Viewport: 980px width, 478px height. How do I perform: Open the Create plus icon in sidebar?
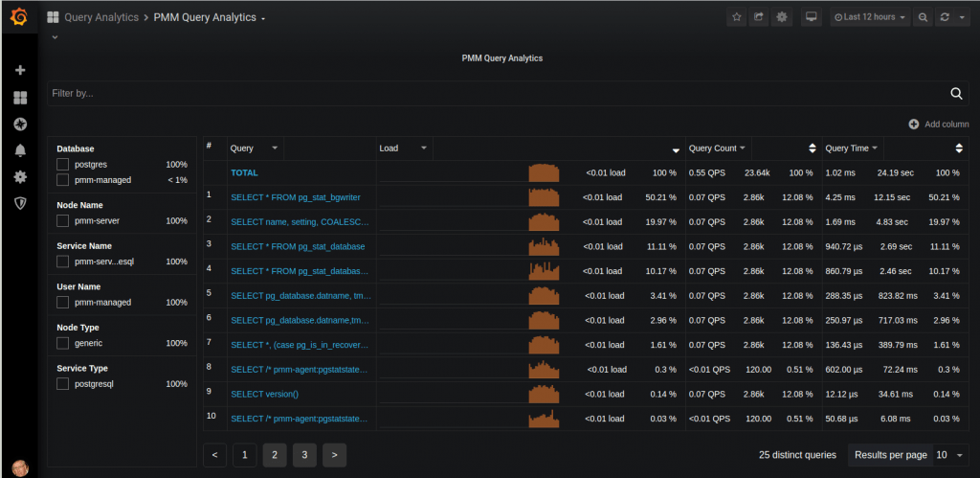pyautogui.click(x=20, y=71)
